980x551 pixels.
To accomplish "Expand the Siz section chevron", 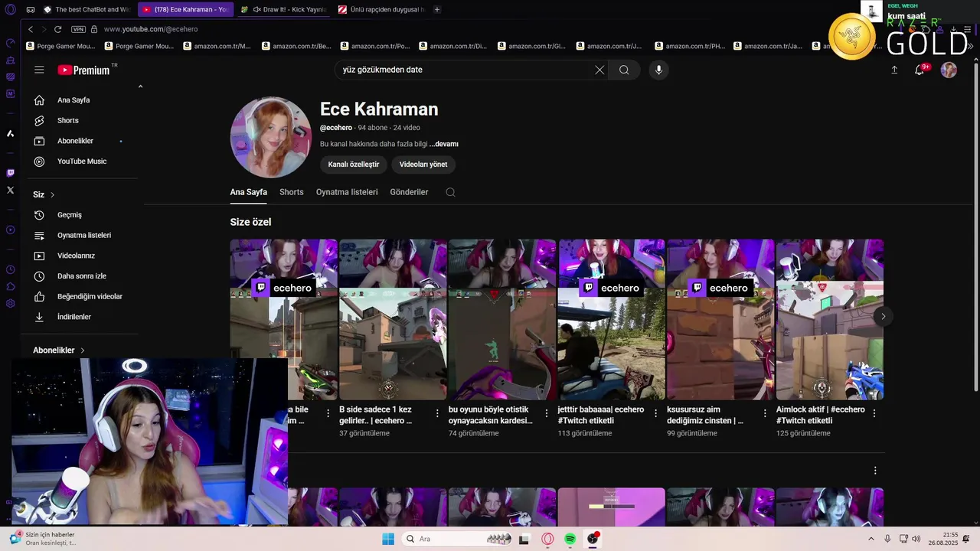I will pyautogui.click(x=52, y=195).
